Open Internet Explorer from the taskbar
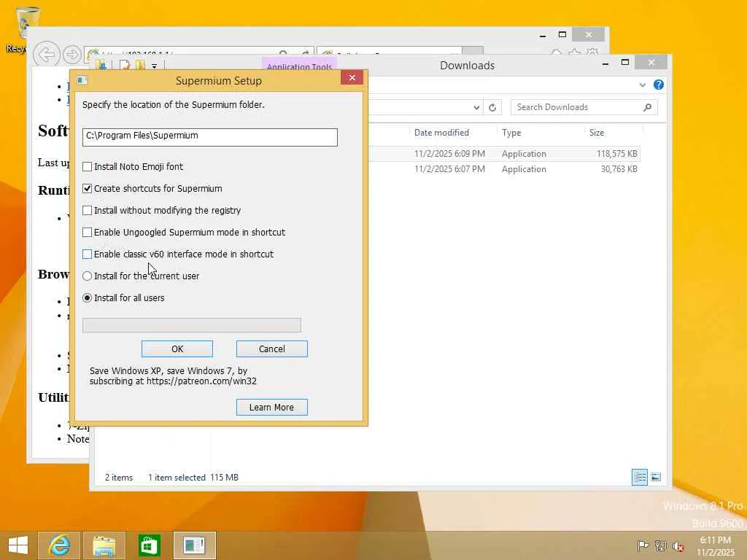 coord(59,545)
